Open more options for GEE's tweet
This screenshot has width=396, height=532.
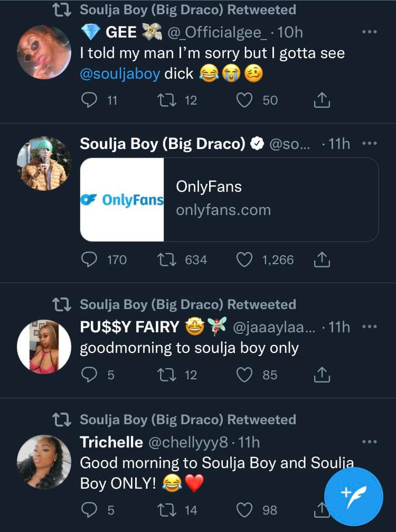(370, 32)
